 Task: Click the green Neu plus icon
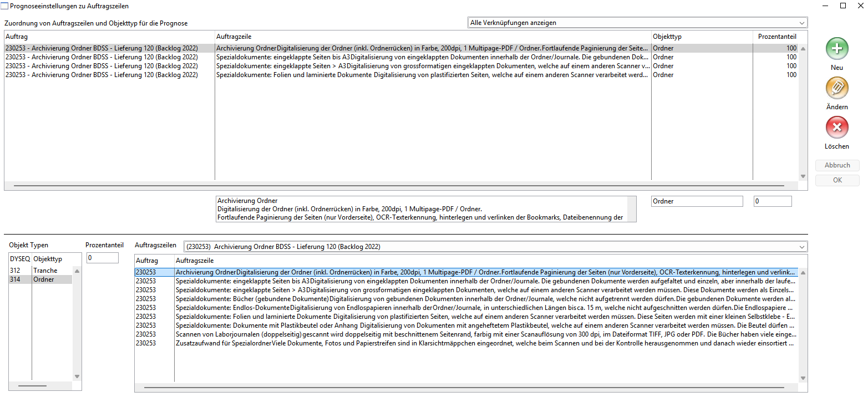pos(837,49)
